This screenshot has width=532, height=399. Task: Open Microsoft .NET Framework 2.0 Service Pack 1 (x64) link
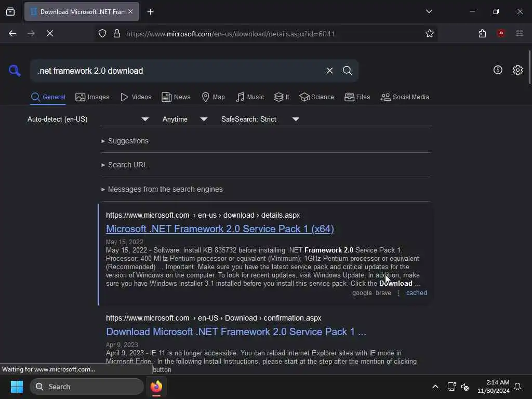220,229
